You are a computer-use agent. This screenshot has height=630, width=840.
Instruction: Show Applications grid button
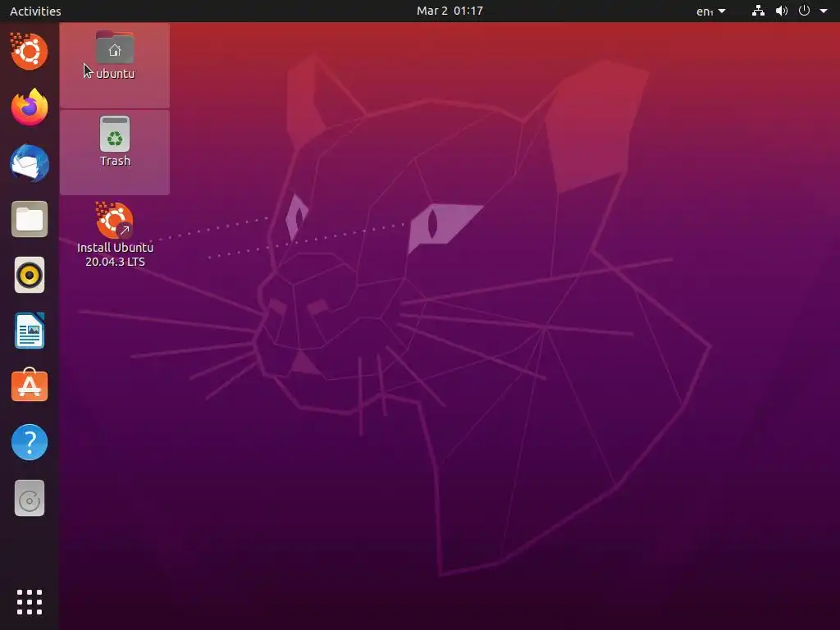click(30, 602)
